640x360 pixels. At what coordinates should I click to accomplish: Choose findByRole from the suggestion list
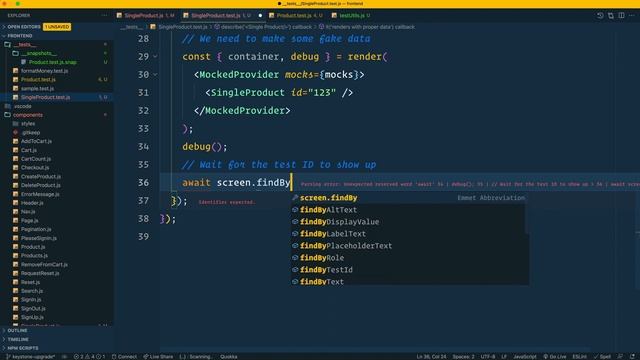409,258
